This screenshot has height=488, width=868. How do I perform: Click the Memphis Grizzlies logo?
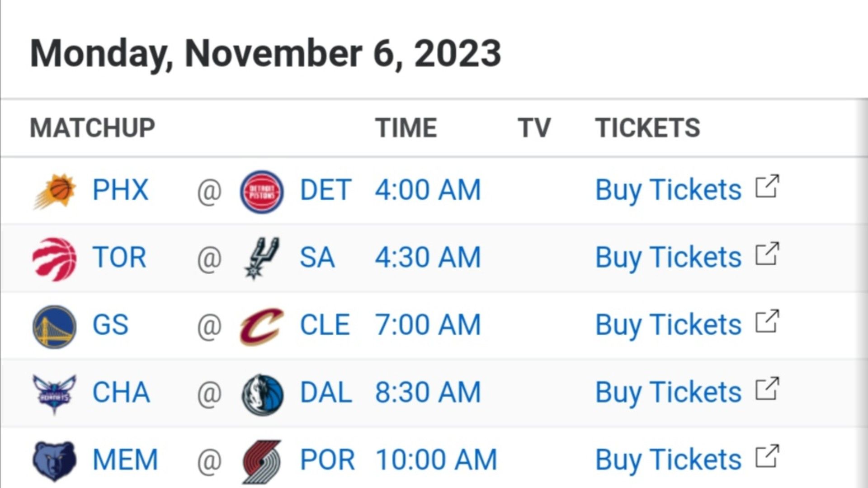point(55,462)
